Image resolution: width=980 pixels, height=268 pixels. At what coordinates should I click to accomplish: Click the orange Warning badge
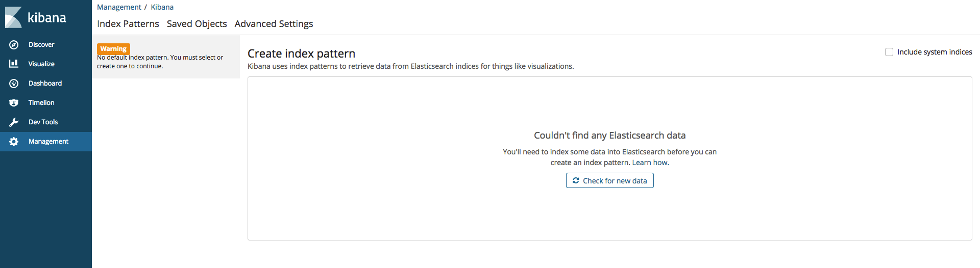(x=113, y=49)
